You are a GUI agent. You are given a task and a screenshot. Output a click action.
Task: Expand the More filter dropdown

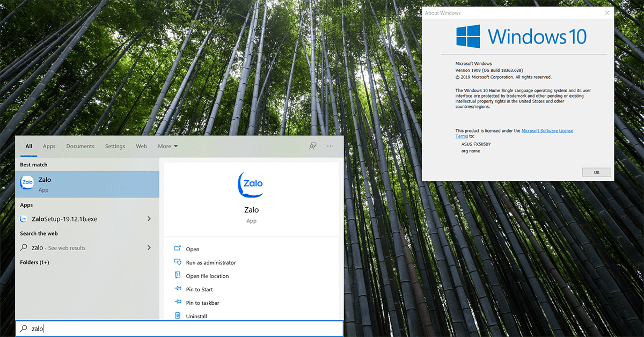[x=167, y=146]
